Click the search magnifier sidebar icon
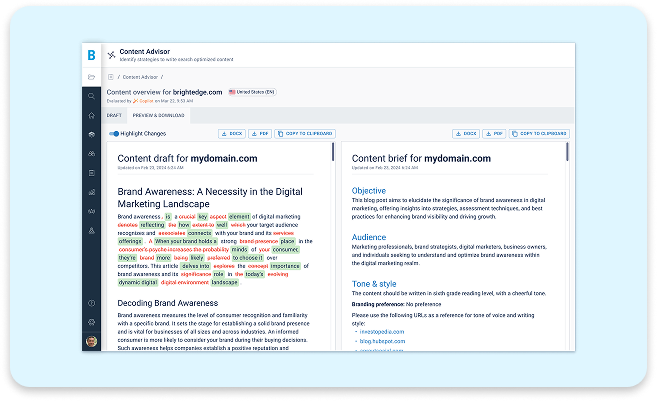Image resolution: width=657 pixels, height=401 pixels. pos(91,96)
